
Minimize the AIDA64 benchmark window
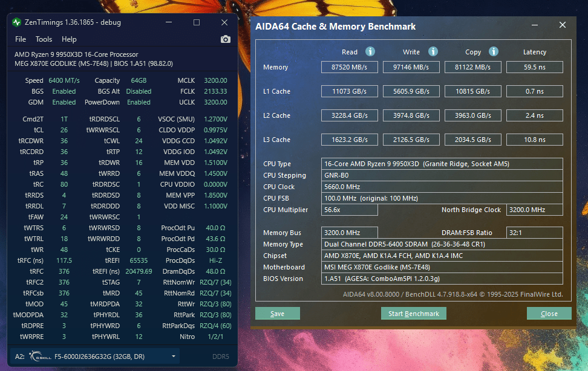[535, 25]
